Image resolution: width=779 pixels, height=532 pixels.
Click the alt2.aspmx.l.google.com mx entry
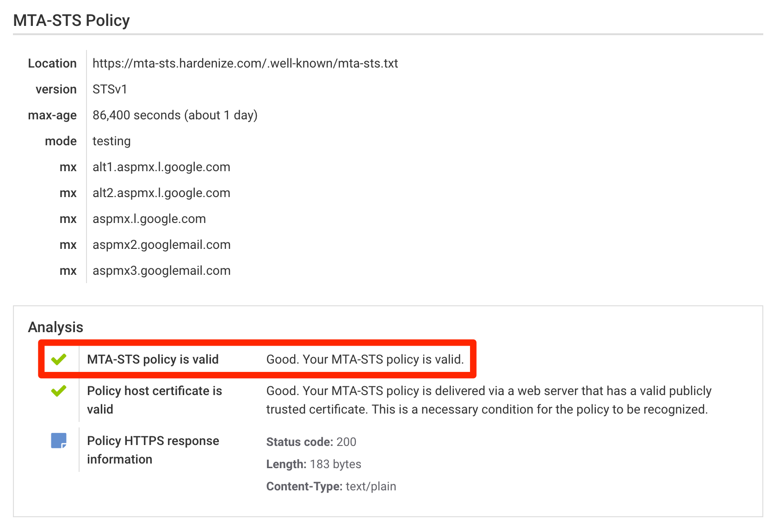click(x=161, y=193)
